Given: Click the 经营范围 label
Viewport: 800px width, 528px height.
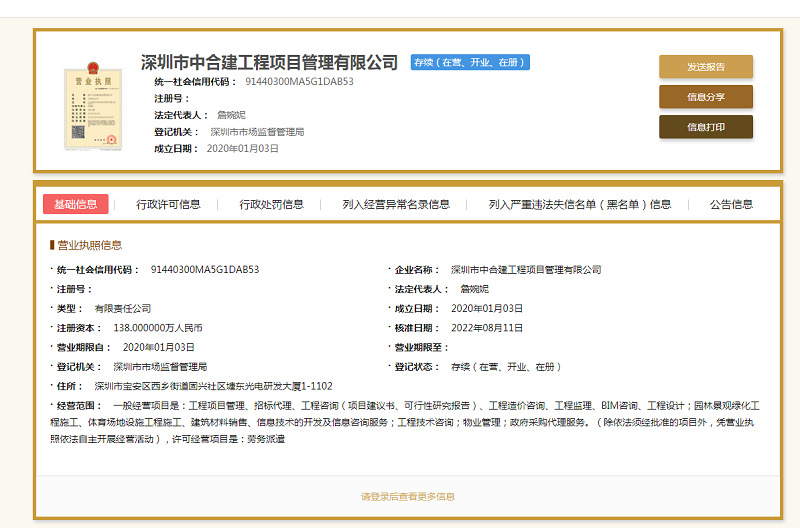Looking at the screenshot, I should click(x=79, y=406).
